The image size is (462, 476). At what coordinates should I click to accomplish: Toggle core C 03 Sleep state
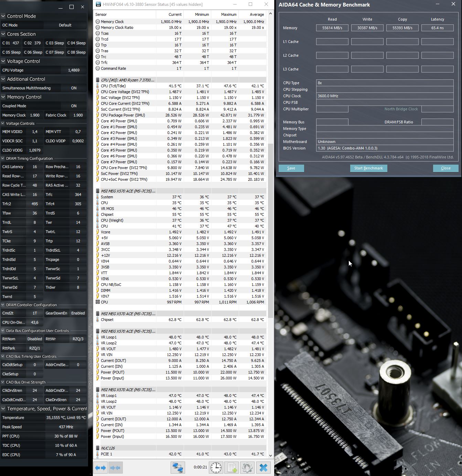tap(55, 43)
